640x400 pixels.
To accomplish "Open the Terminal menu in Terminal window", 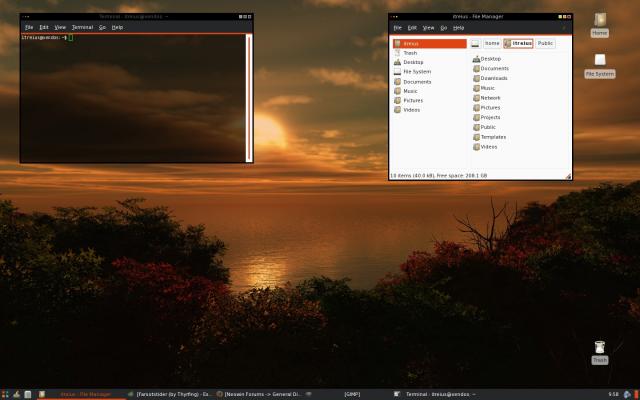I will [x=82, y=27].
